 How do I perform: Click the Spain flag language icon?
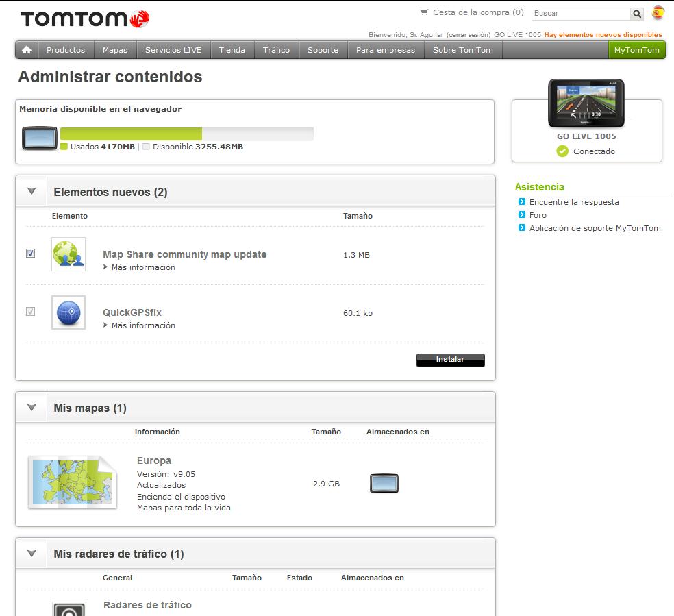pyautogui.click(x=658, y=13)
